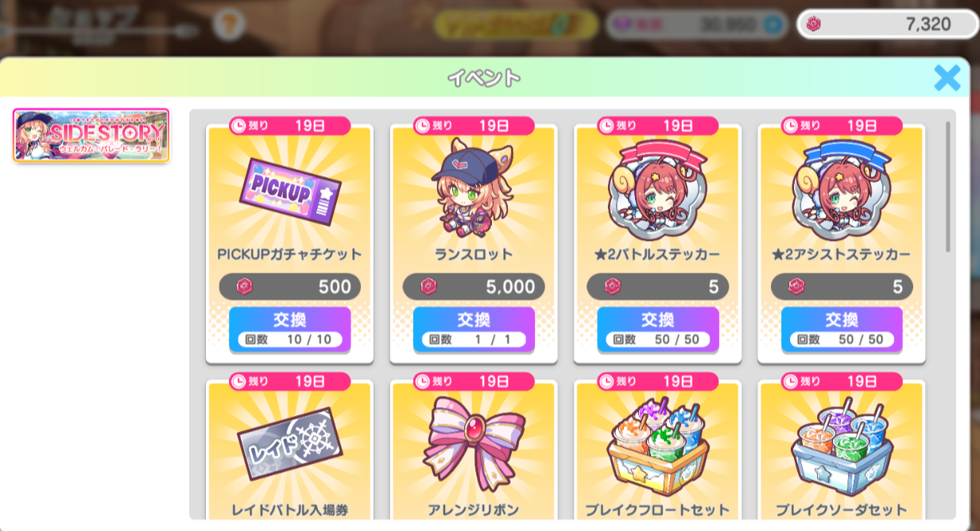Click the 7,320 event currency counter
980x531 pixels.
tap(888, 25)
